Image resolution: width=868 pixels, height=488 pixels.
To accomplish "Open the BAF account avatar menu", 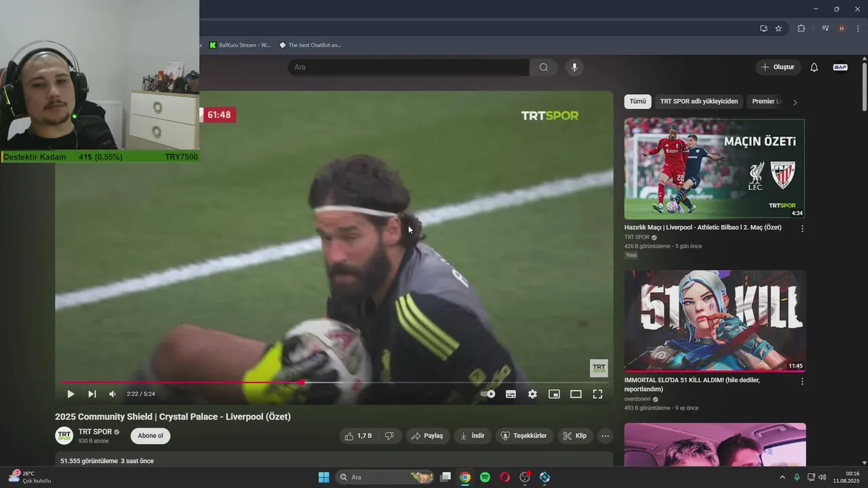I will click(x=840, y=67).
